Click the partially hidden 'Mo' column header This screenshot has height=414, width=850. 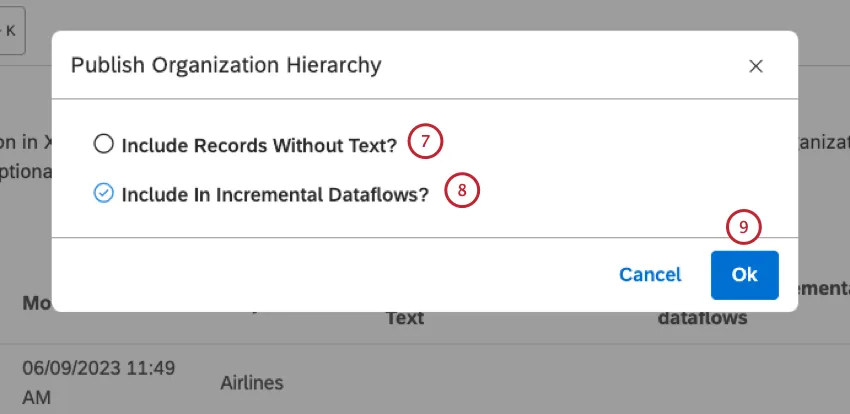click(x=36, y=302)
